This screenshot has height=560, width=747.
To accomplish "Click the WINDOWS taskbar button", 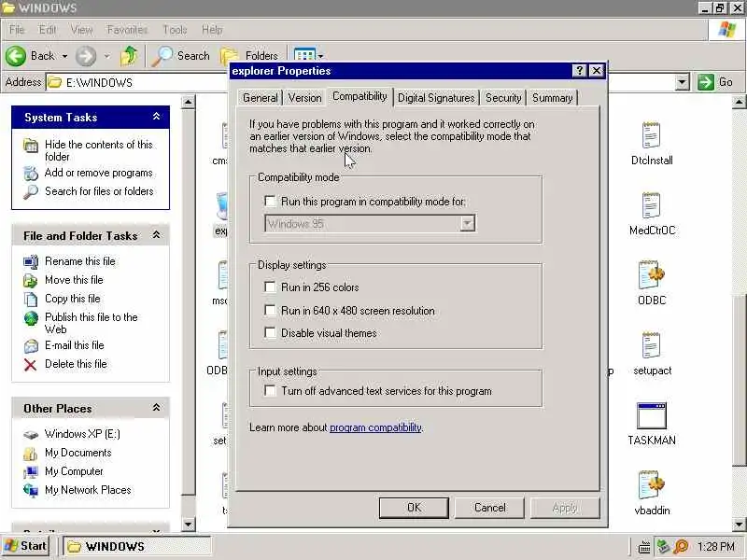I will click(x=137, y=546).
